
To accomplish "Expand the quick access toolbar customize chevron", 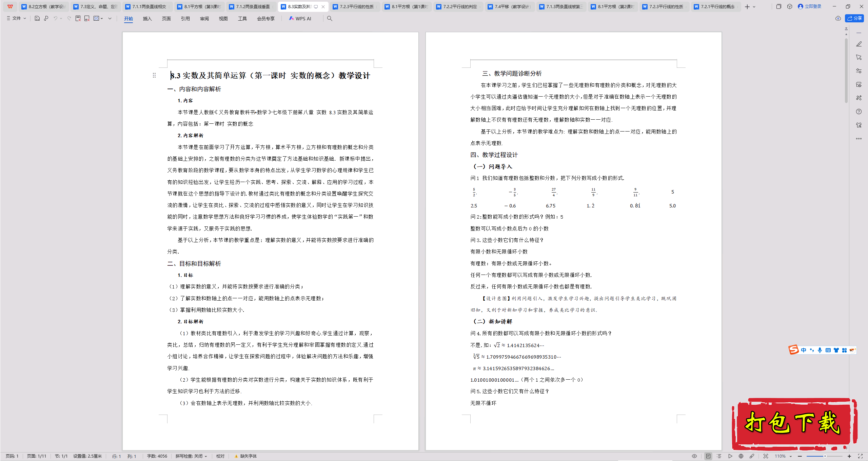I will click(110, 18).
